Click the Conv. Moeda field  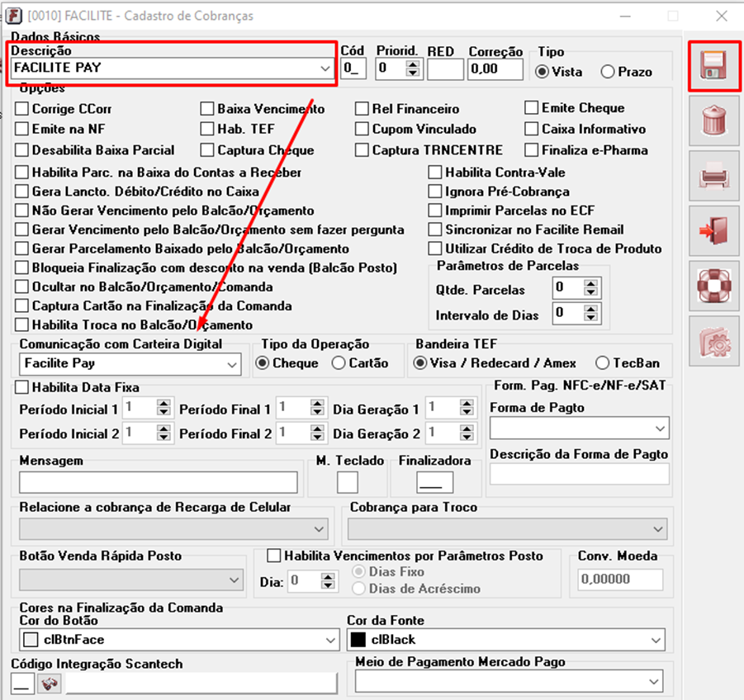(620, 579)
